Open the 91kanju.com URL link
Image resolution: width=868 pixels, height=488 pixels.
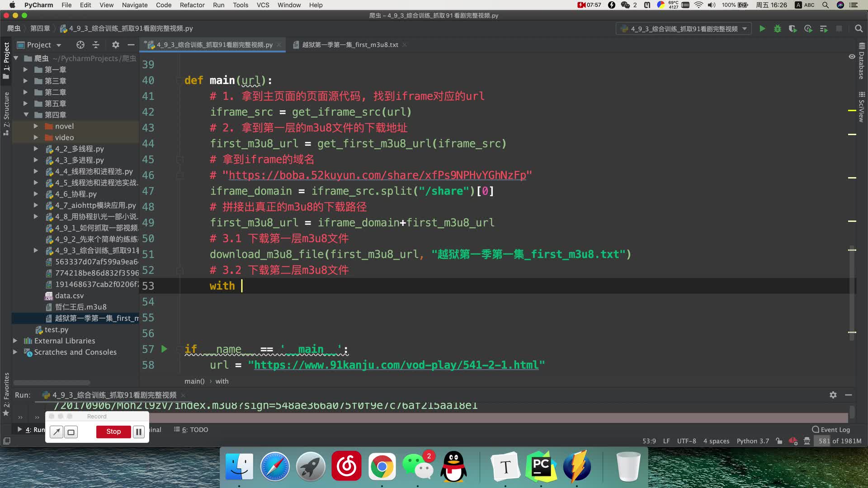tap(396, 365)
